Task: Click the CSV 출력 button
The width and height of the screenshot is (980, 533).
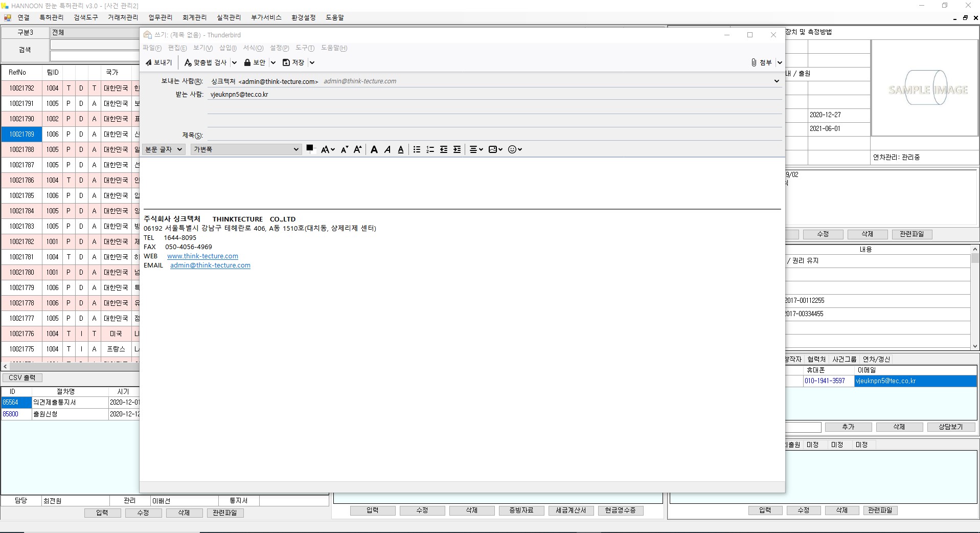Action: [22, 377]
